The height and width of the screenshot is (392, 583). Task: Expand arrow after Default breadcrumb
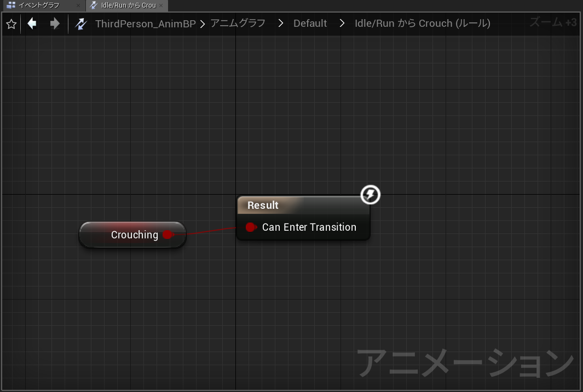coord(342,24)
